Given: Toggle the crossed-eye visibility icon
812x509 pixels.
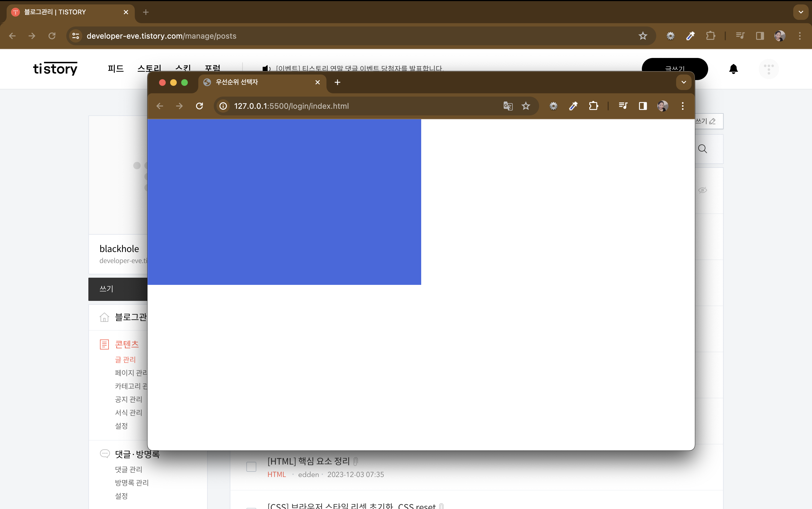Looking at the screenshot, I should click(x=702, y=190).
